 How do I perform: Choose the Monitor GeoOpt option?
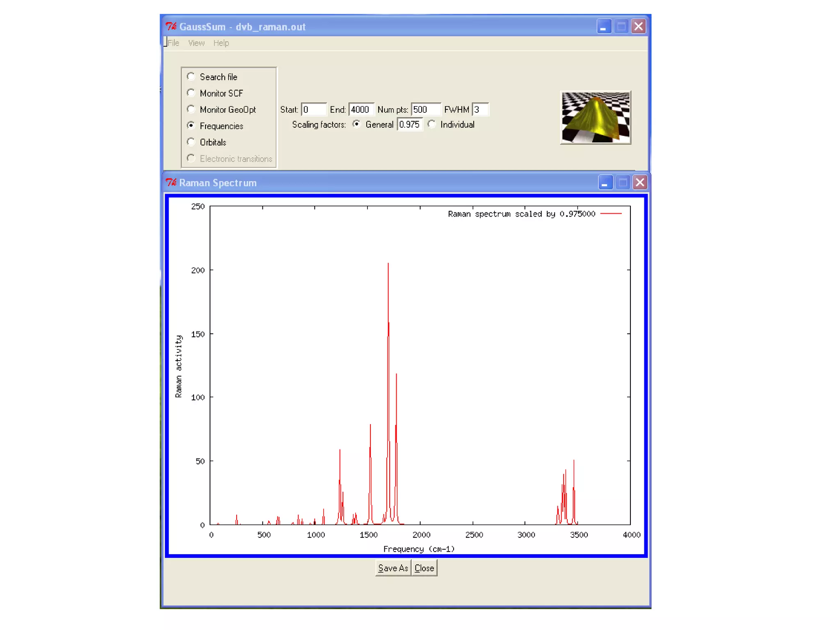pos(191,110)
